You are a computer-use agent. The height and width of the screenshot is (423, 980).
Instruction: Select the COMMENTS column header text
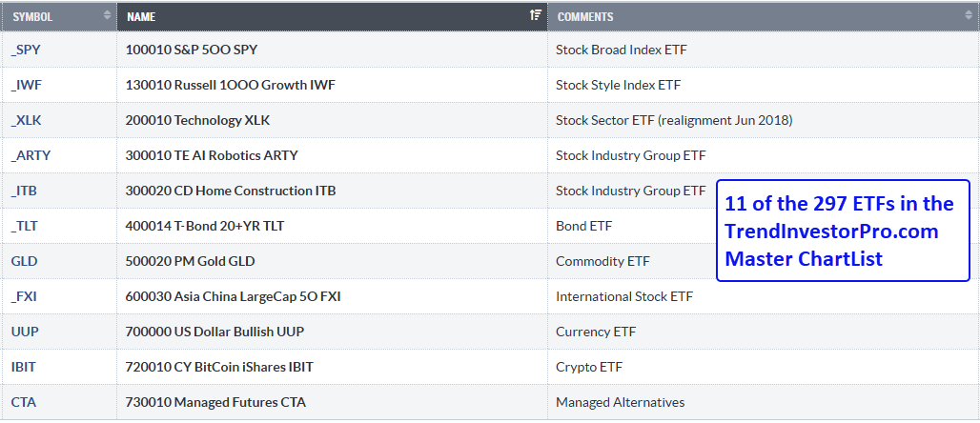coord(585,17)
